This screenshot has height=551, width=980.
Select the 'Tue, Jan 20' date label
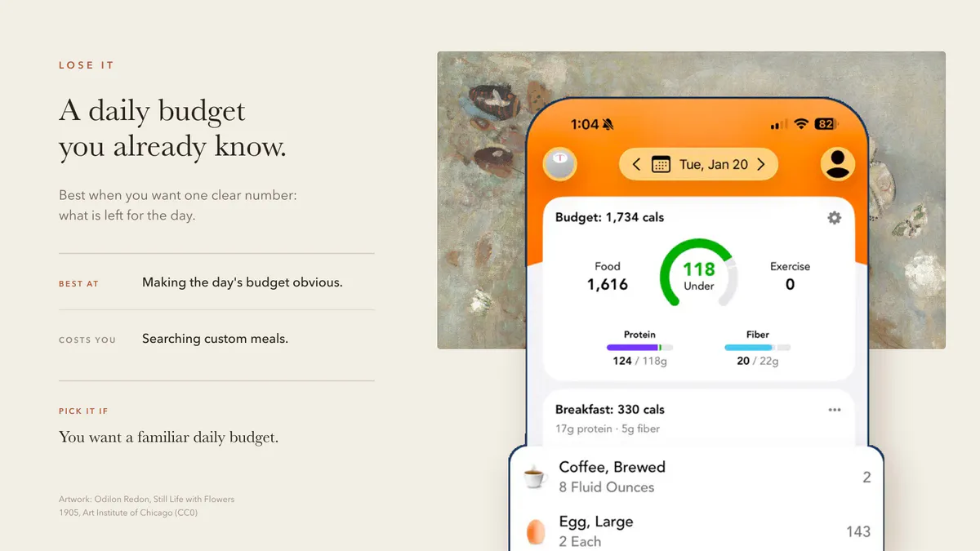coord(714,165)
